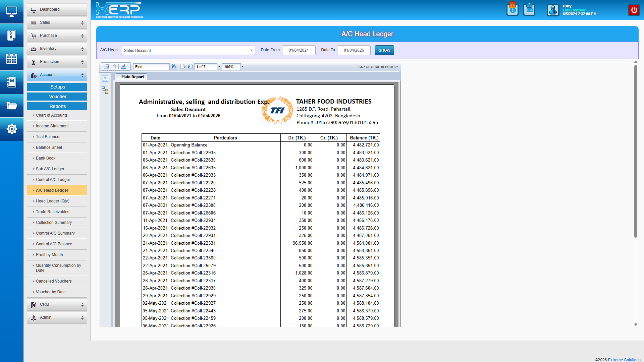Image resolution: width=644 pixels, height=362 pixels.
Task: Toggle the group tree panel icon
Action: (x=105, y=90)
